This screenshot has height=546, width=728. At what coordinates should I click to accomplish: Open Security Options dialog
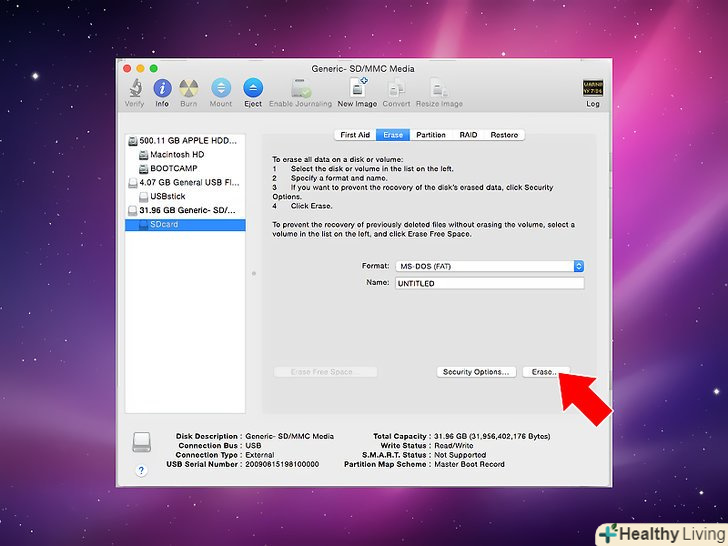coord(476,372)
